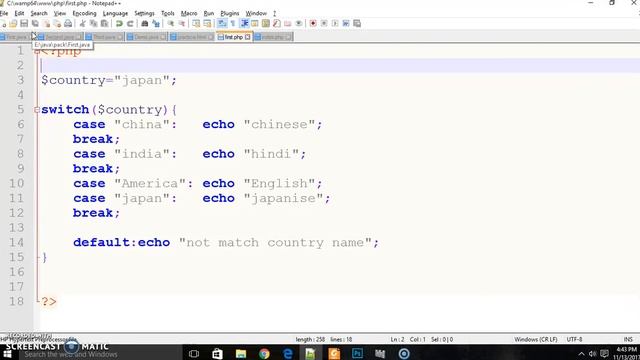Click the Copy toolbar icon
The width and height of the screenshot is (640, 360).
point(93,24)
